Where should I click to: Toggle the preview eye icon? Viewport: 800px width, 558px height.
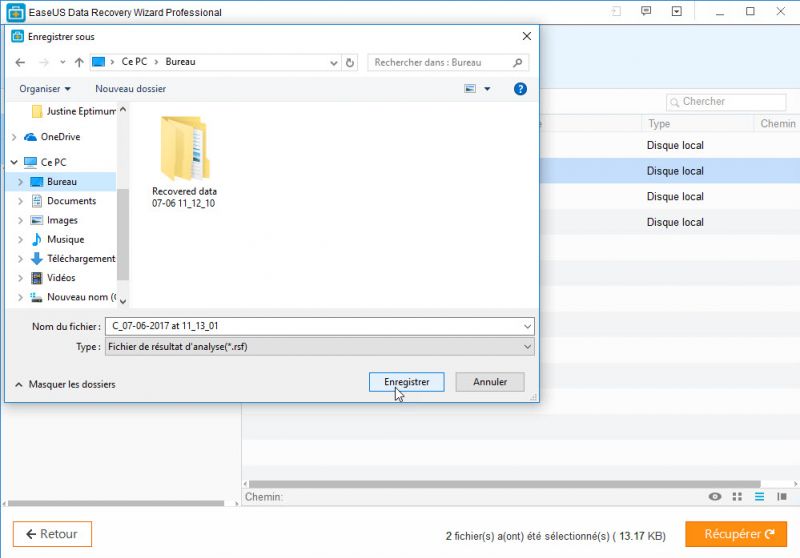point(715,497)
